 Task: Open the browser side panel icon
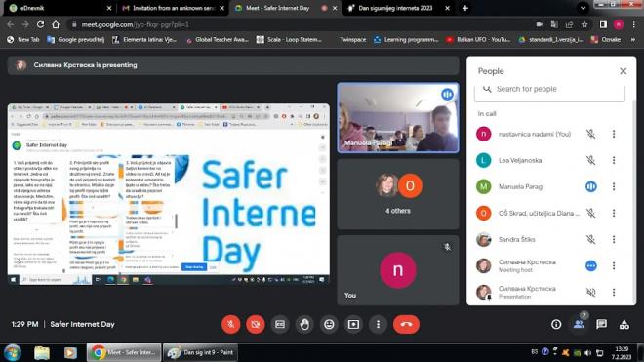(x=603, y=24)
